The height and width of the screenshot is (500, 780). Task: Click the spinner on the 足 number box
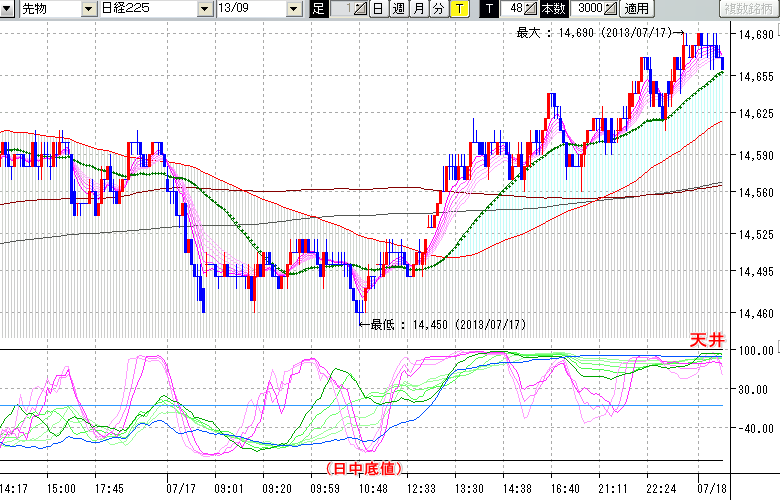pyautogui.click(x=362, y=9)
